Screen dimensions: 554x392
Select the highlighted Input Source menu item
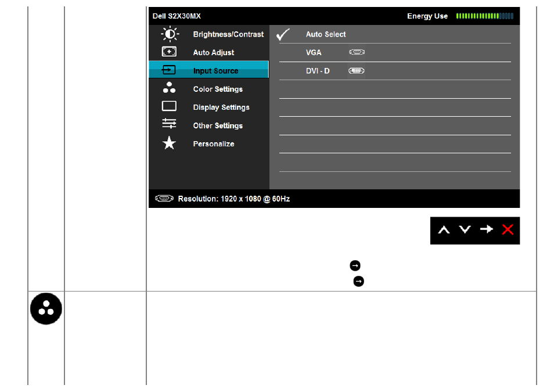point(209,69)
